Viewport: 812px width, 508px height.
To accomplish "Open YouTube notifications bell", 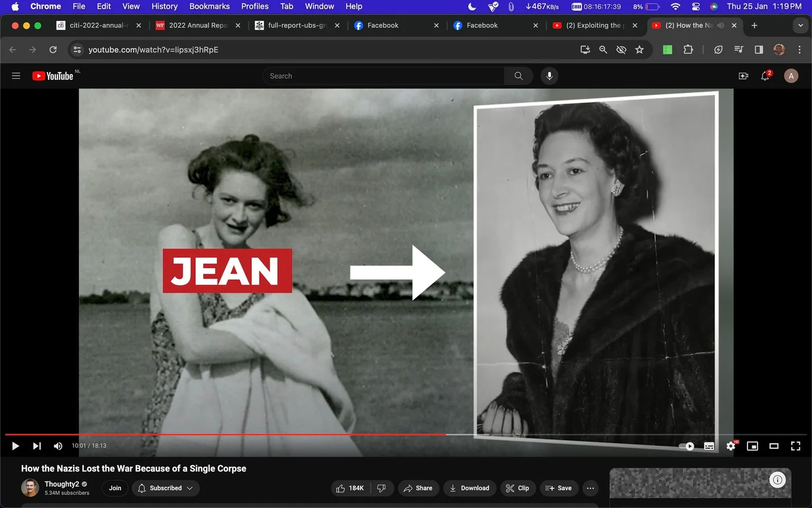I will tap(765, 76).
